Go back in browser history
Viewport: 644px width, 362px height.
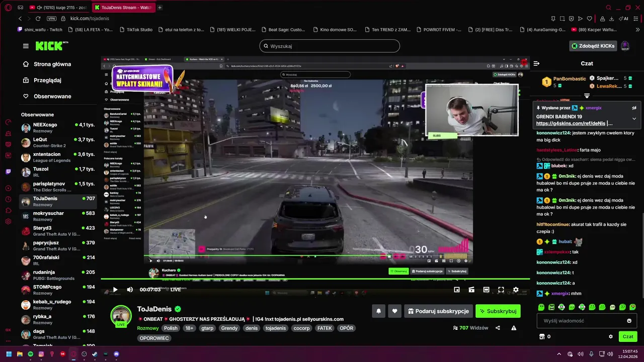[20, 19]
